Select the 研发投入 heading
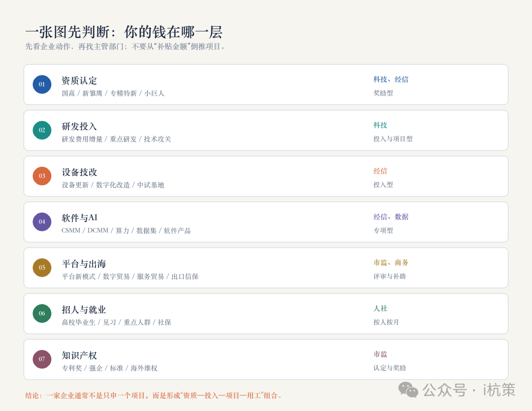Image resolution: width=532 pixels, height=411 pixels. tap(79, 126)
